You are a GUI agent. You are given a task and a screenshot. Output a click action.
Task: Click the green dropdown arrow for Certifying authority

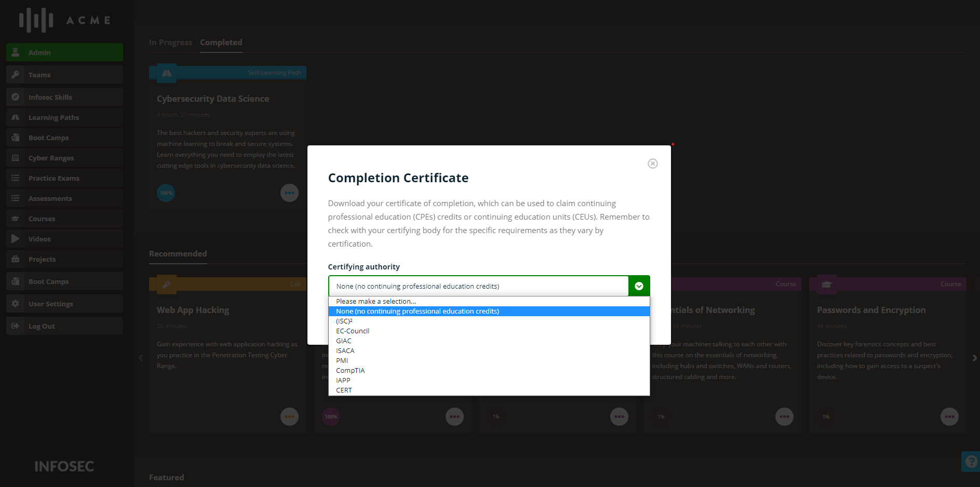(x=639, y=286)
